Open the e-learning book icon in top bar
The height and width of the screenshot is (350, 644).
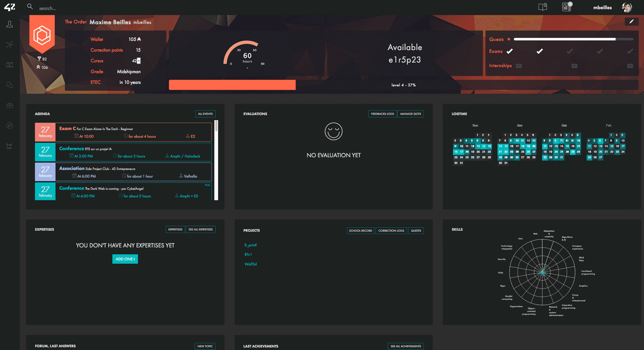[543, 7]
